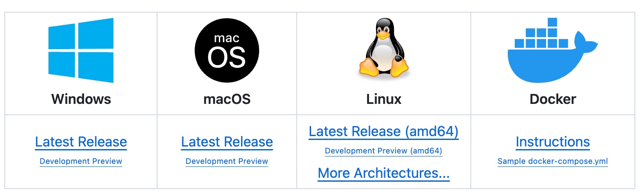The height and width of the screenshot is (193, 644).
Task: Open Docker Instructions link
Action: pyautogui.click(x=553, y=142)
